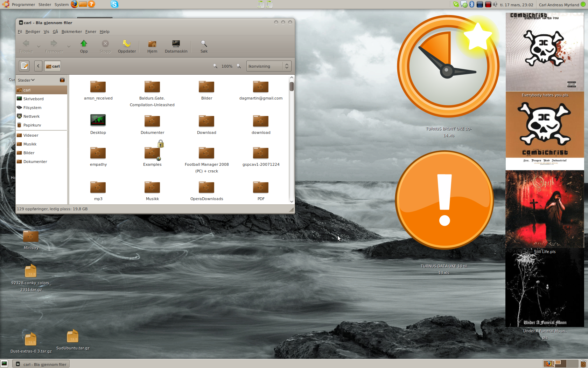
Task: Click the Fremover (forward) toolbar icon
Action: (x=54, y=46)
